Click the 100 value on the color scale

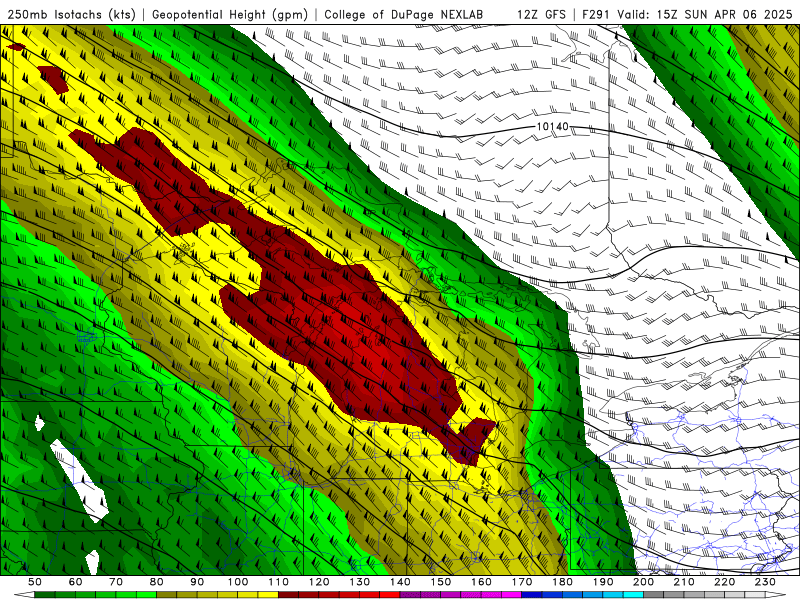point(238,582)
